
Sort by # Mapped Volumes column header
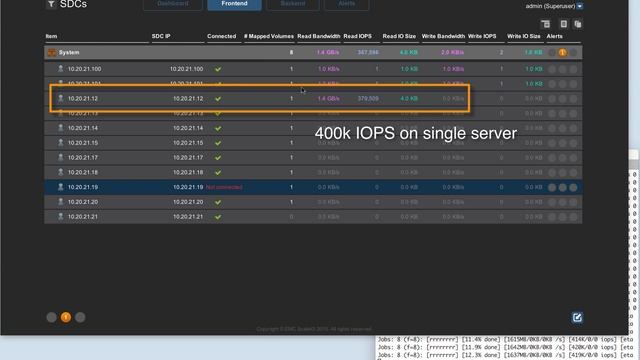[x=269, y=36]
